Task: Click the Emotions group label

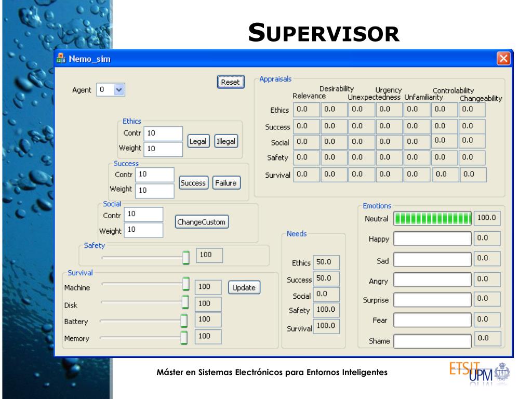Action: tap(377, 206)
